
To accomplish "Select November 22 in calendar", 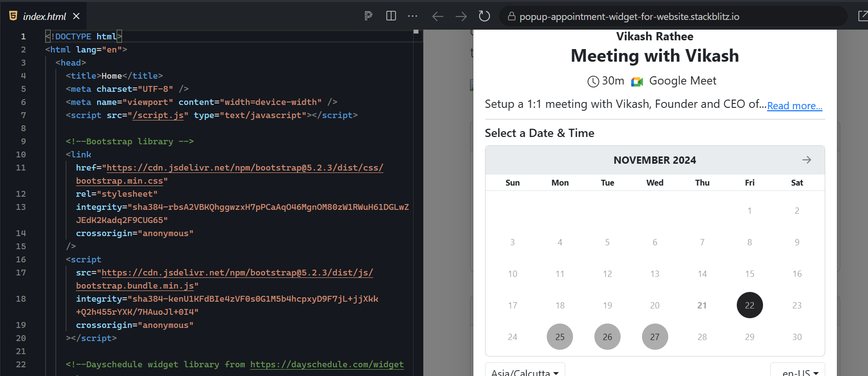I will click(749, 305).
